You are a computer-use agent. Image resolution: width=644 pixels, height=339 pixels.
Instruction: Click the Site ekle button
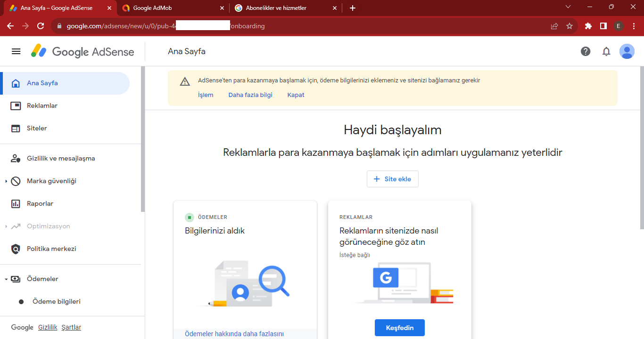click(392, 179)
